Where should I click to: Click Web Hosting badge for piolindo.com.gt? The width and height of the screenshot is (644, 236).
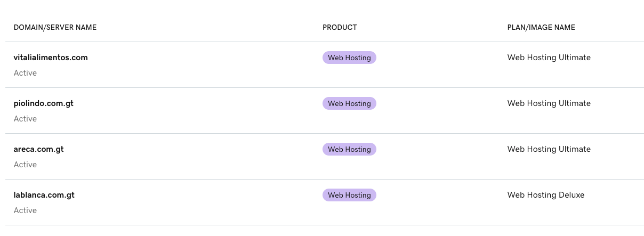click(x=349, y=103)
